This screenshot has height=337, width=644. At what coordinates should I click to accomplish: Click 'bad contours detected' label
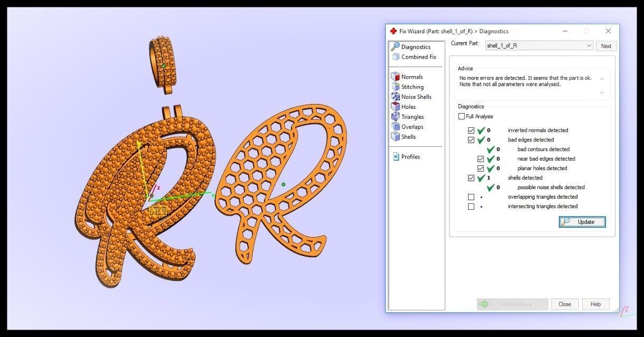pyautogui.click(x=543, y=149)
